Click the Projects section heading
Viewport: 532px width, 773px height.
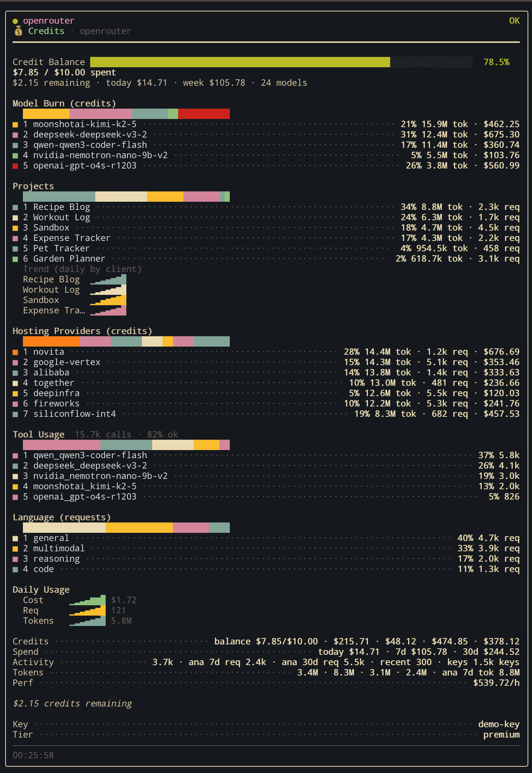[33, 186]
